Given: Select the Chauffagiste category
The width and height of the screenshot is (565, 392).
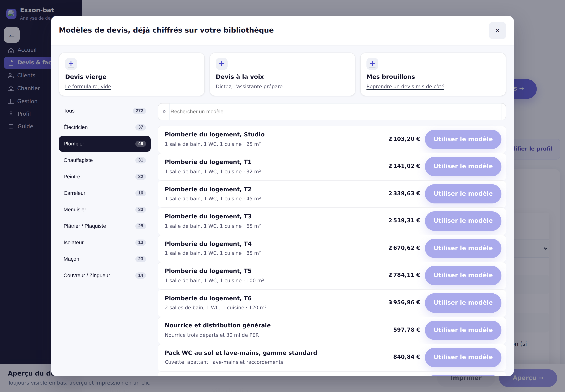Looking at the screenshot, I should coord(105,160).
